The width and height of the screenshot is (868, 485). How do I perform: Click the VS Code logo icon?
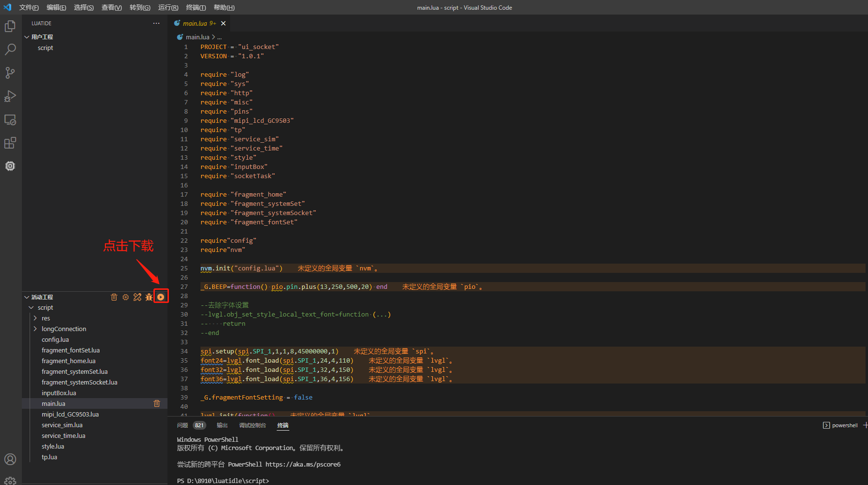[7, 7]
